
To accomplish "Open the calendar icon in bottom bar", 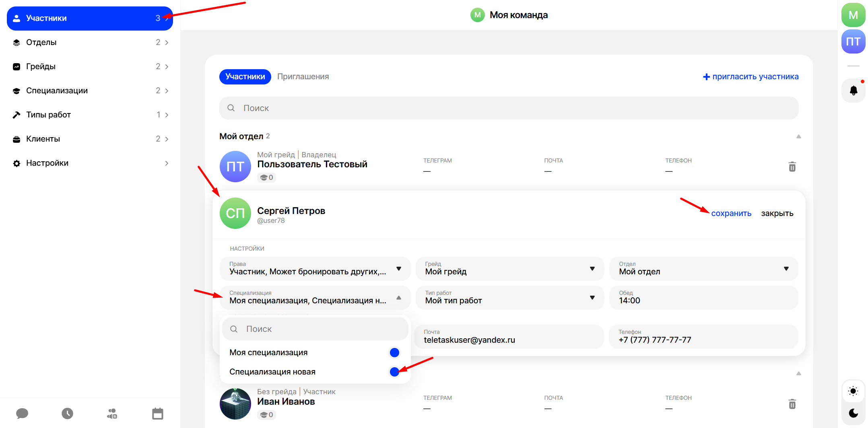I will click(x=157, y=413).
